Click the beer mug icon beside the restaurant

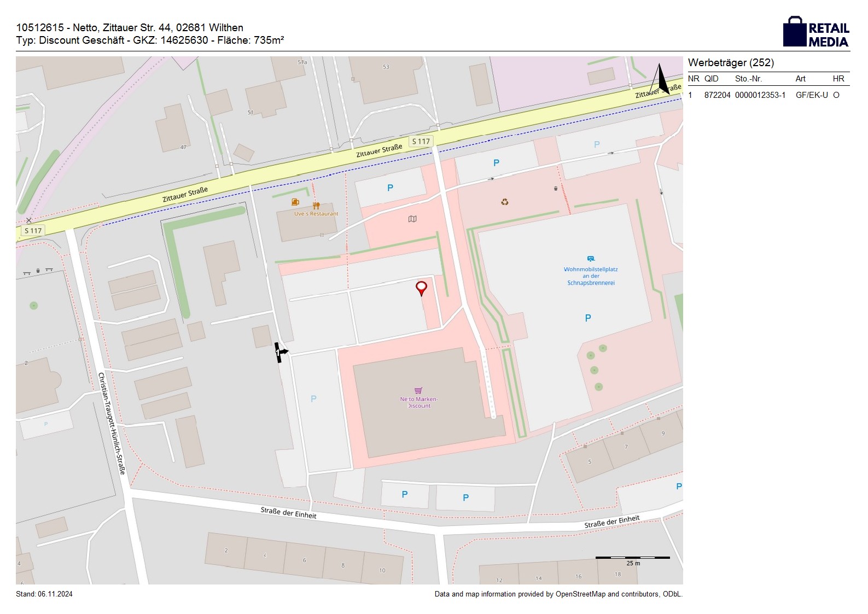tap(295, 202)
